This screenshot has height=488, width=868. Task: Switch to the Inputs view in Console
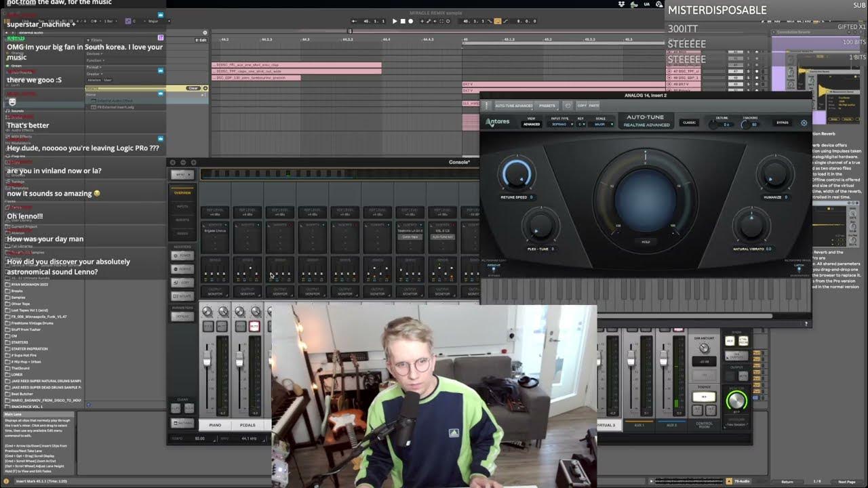point(182,206)
